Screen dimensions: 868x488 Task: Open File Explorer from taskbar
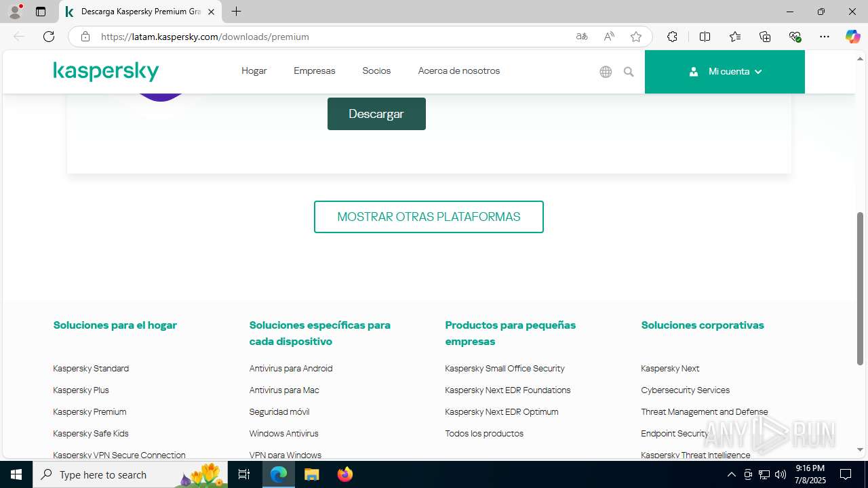[x=311, y=474]
